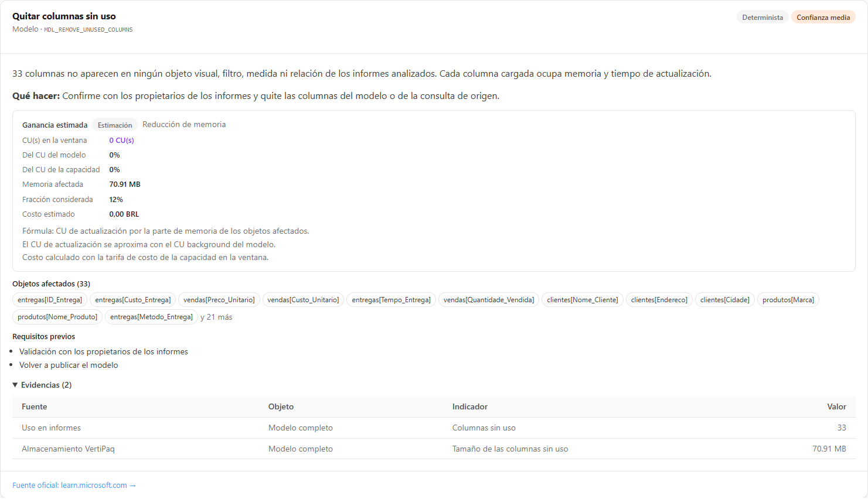
Task: Click the 'Objetos afectados (33)' heading
Action: coord(51,283)
